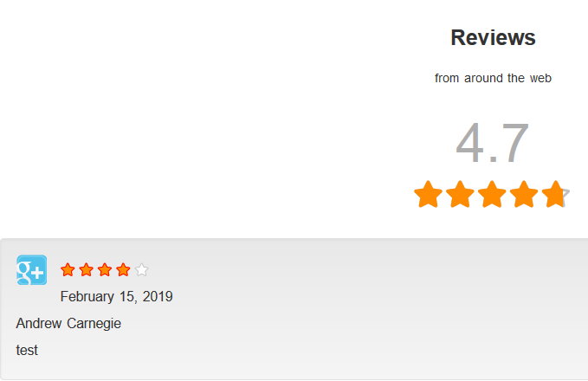Click the first large orange star

pyautogui.click(x=428, y=195)
